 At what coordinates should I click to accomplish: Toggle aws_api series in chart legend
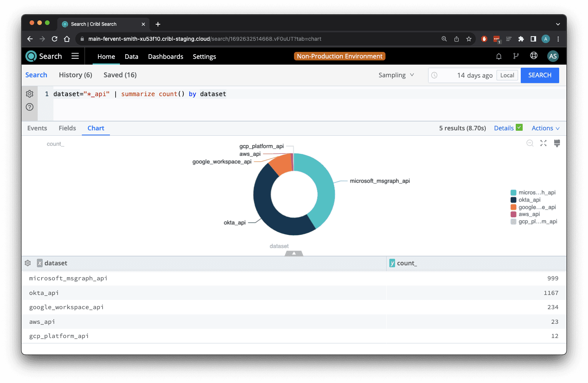tap(529, 214)
